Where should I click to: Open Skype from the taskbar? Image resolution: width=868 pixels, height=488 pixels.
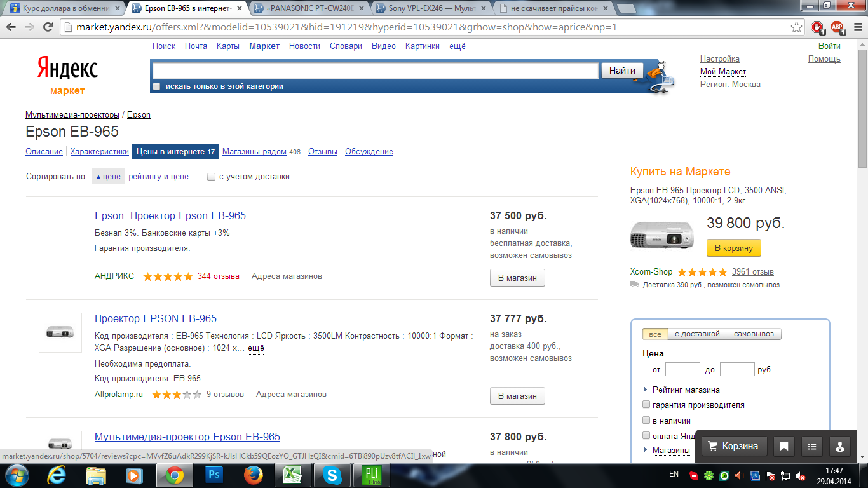tap(332, 475)
